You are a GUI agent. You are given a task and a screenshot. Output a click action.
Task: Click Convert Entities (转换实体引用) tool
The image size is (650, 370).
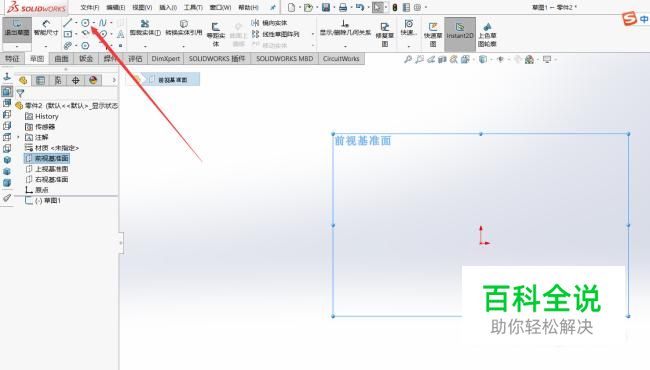tap(184, 28)
